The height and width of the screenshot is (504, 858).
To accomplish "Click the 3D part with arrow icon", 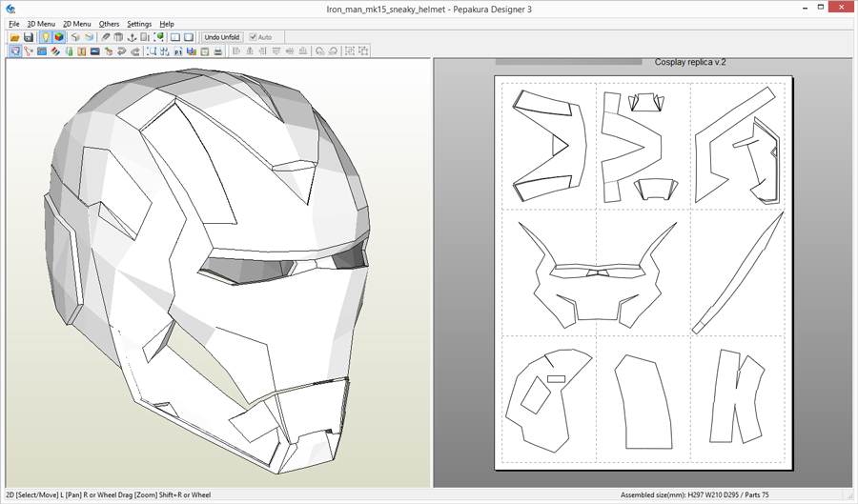I will pyautogui.click(x=109, y=51).
